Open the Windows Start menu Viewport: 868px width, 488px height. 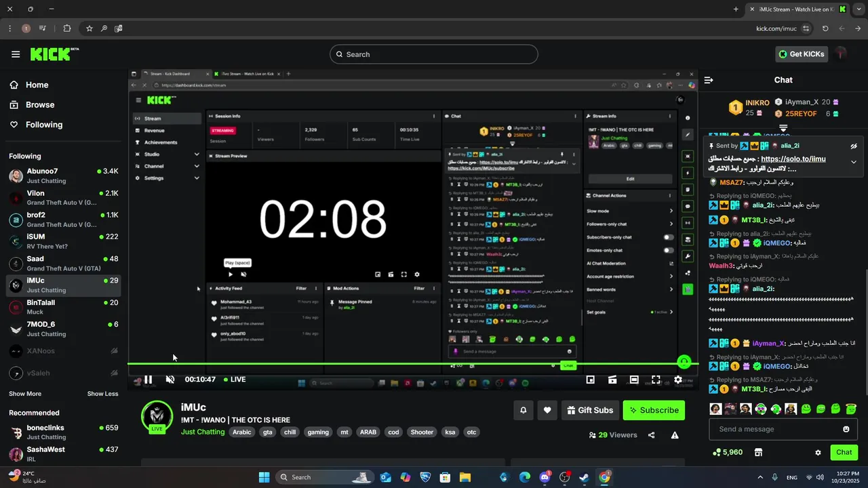[x=264, y=477]
